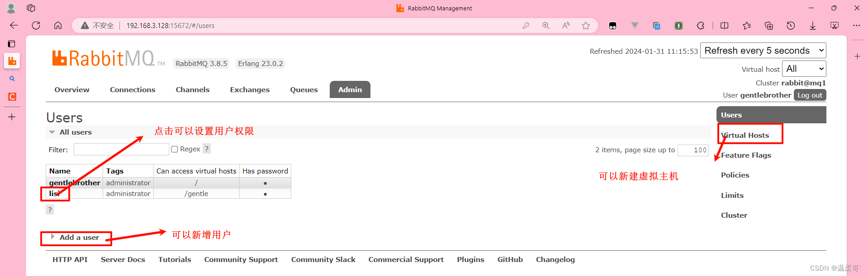868x276 pixels.
Task: Open Policies in admin sidebar
Action: [x=735, y=175]
